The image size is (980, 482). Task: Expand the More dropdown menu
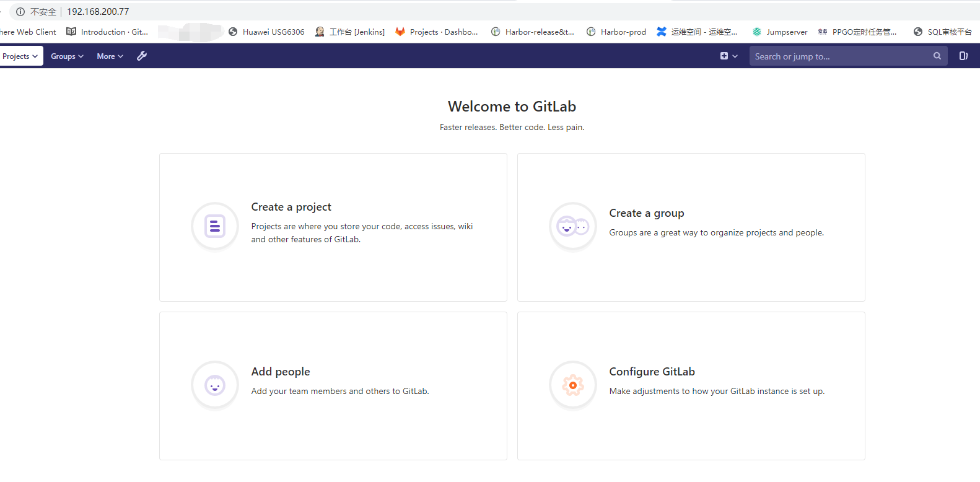click(x=110, y=56)
